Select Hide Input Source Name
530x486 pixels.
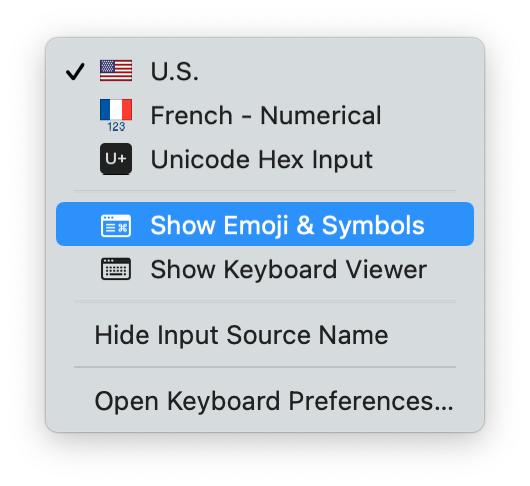point(265,335)
